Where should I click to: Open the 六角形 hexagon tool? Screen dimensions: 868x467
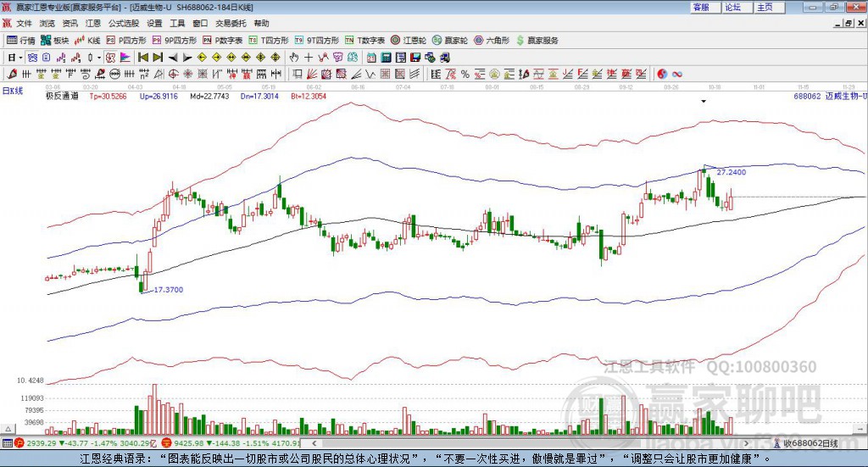coord(492,41)
